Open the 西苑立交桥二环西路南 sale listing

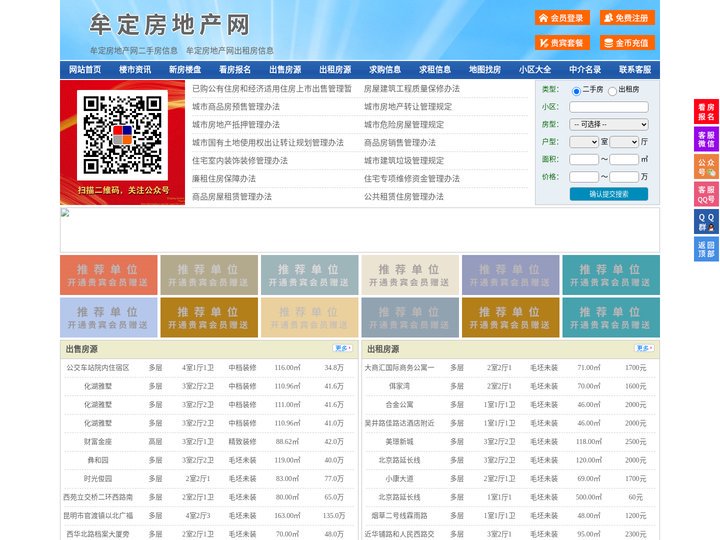(x=98, y=497)
